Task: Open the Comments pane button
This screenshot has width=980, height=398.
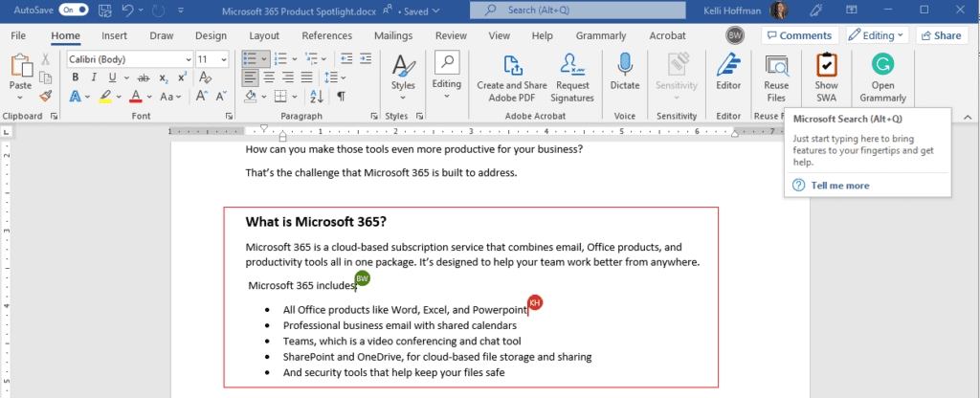Action: (799, 35)
